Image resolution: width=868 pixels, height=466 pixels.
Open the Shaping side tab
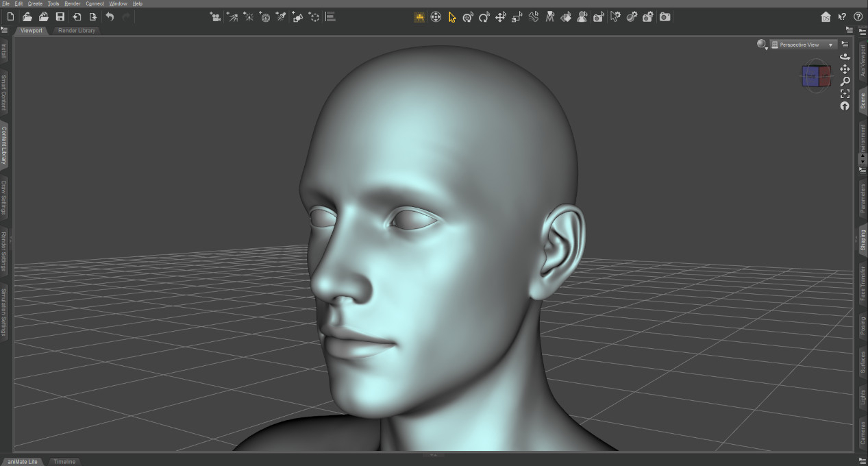863,240
